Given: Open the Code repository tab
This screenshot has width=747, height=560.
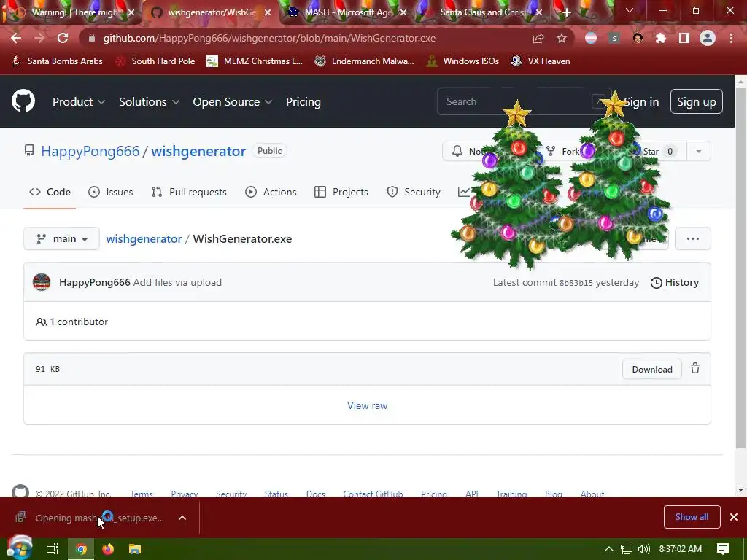Looking at the screenshot, I should click(50, 192).
